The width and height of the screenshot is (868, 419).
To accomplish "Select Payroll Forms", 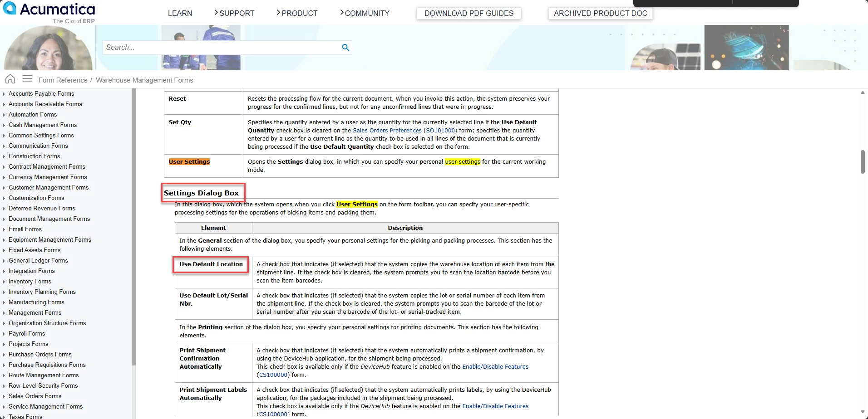I will pyautogui.click(x=27, y=333).
